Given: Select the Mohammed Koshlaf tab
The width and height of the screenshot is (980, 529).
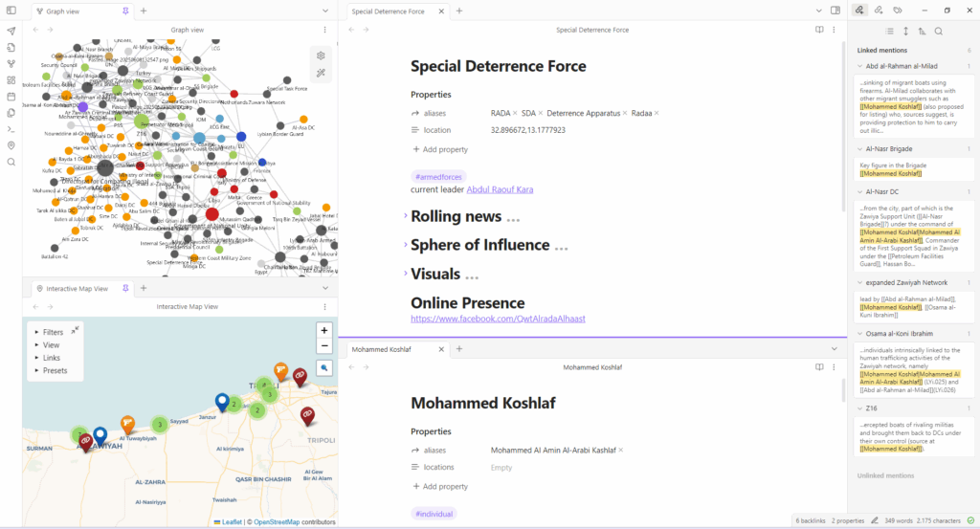Looking at the screenshot, I should pyautogui.click(x=381, y=349).
